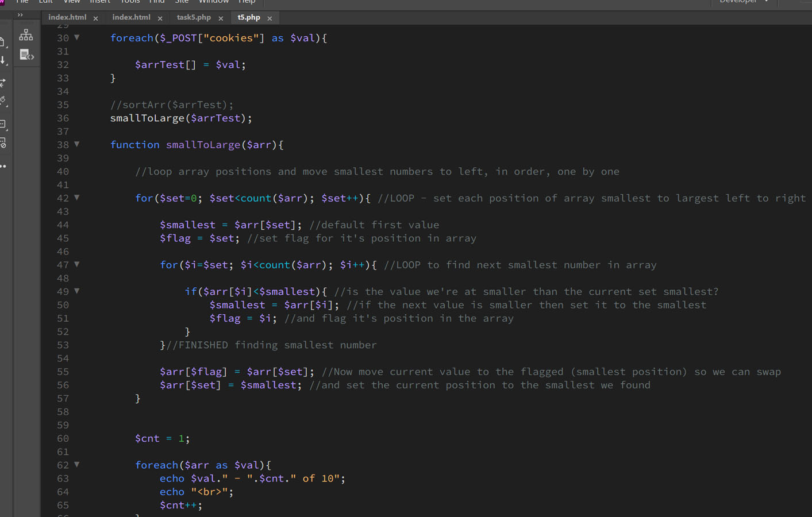Screen dimensions: 812x517
Task: Open the Developer workspace dropdown
Action: click(x=744, y=2)
